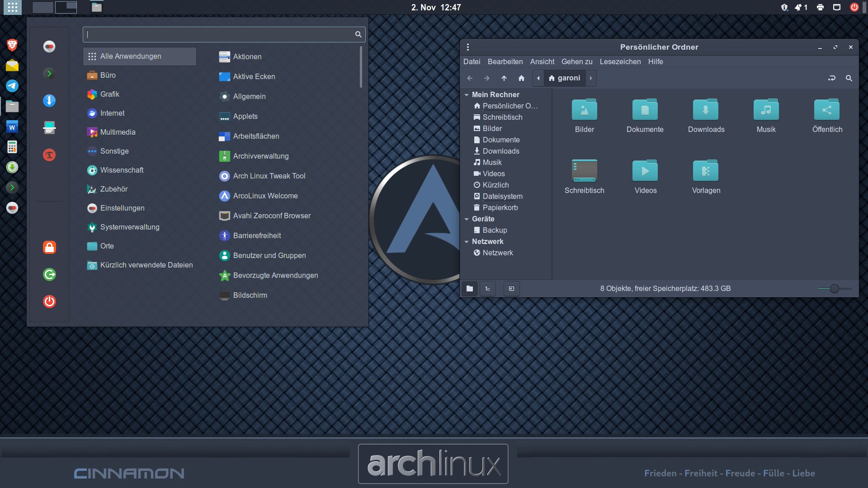Collapse the Netzwerk section in sidebar

tap(467, 242)
